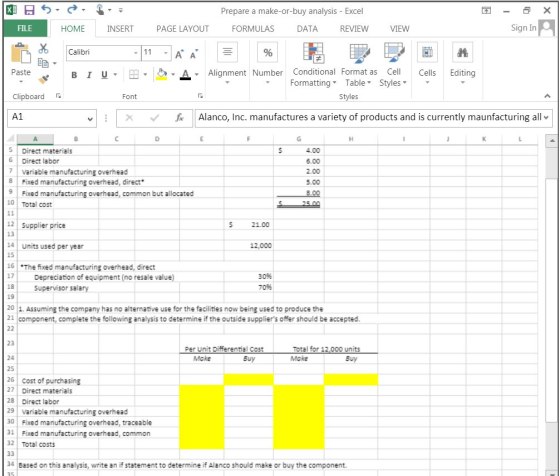This screenshot has width=560, height=476.
Task: Open the font size 11 dropdown
Action: click(166, 53)
